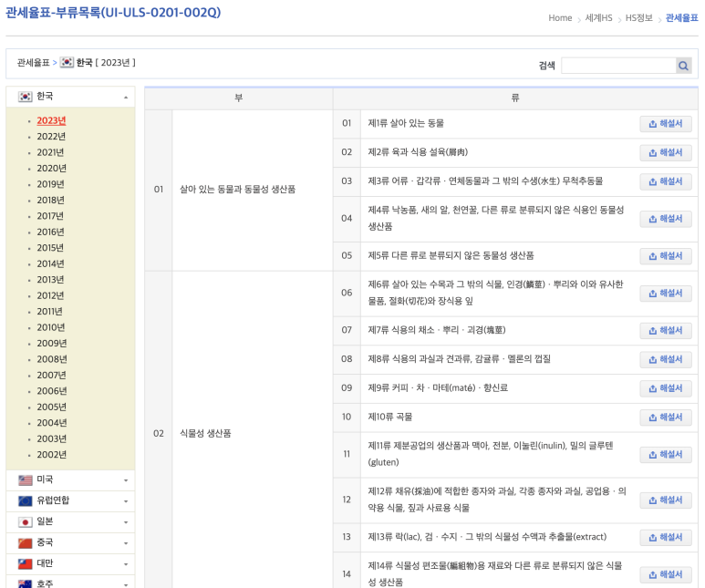705x588 pixels.
Task: Select year 2020년 in sidebar
Action: click(52, 169)
